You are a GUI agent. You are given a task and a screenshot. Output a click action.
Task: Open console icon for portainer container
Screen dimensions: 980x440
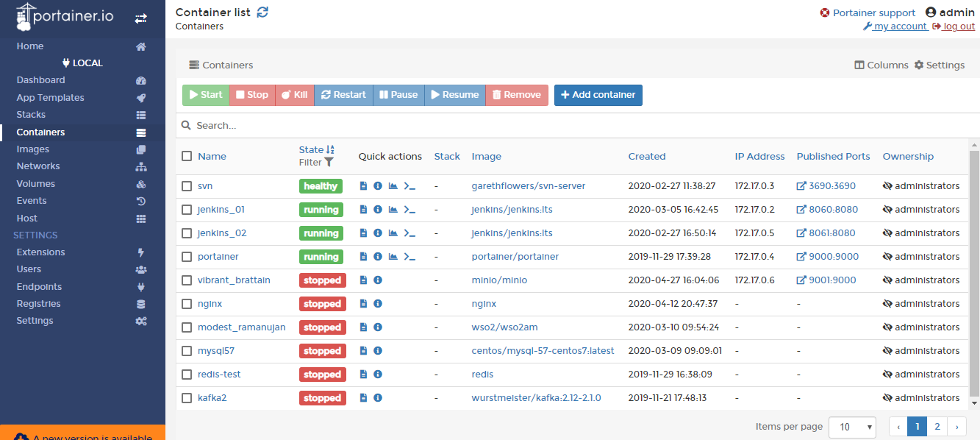point(409,257)
